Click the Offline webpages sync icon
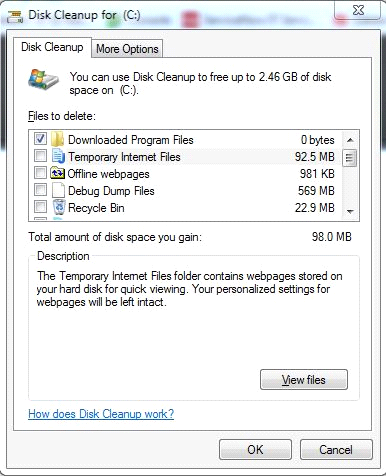Image resolution: width=386 pixels, height=476 pixels. [57, 173]
